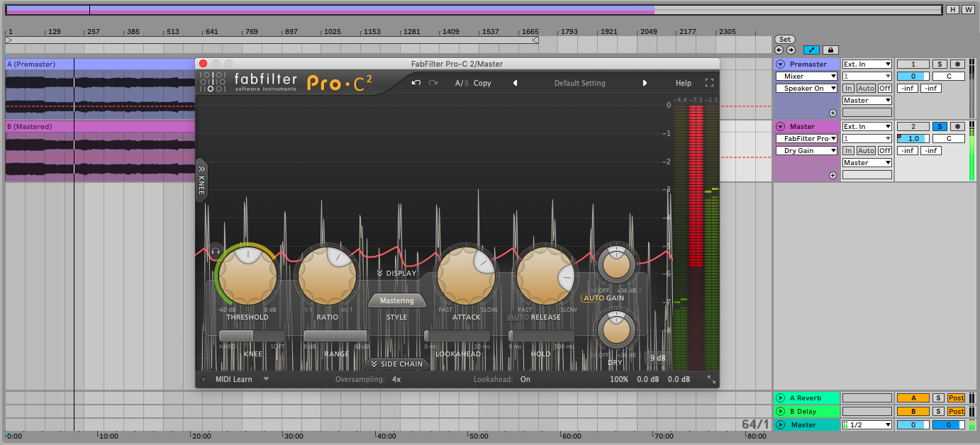The image size is (980, 445).
Task: Click the redo arrow in Pro-C 2
Action: coord(433,83)
